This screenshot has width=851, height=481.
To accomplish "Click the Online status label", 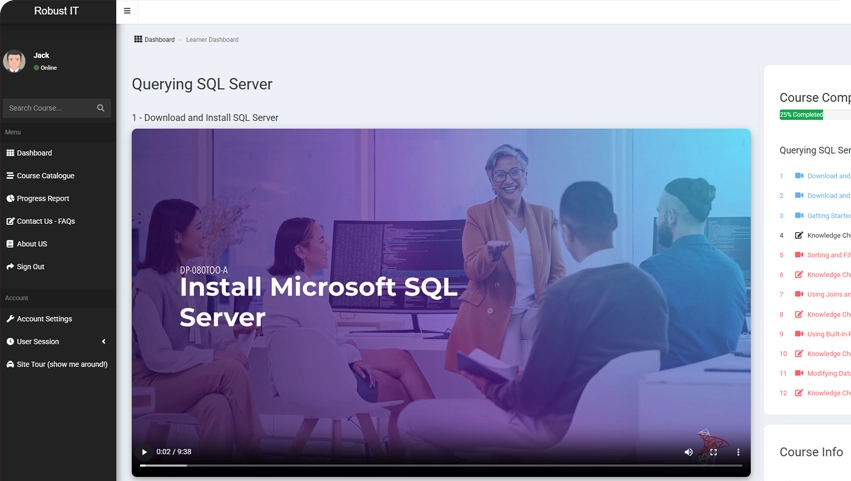I will pyautogui.click(x=48, y=68).
